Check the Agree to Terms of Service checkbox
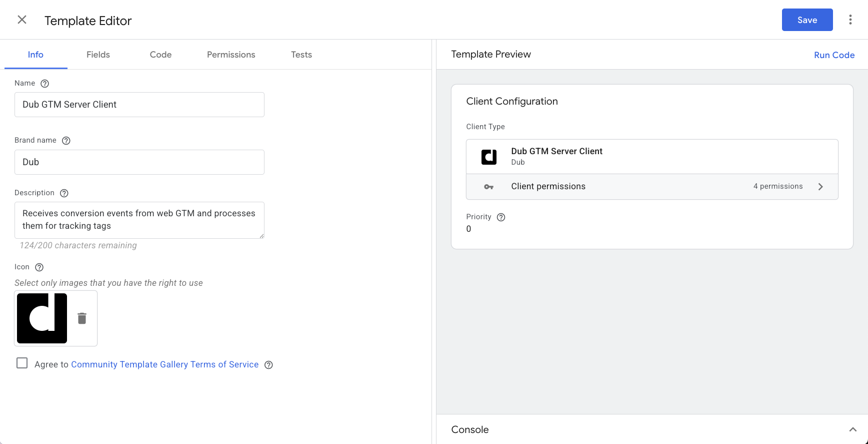This screenshot has width=868, height=444. [x=22, y=363]
